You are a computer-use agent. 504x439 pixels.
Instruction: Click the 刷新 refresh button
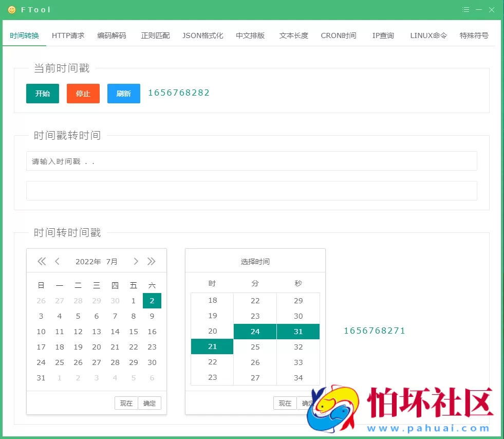123,94
